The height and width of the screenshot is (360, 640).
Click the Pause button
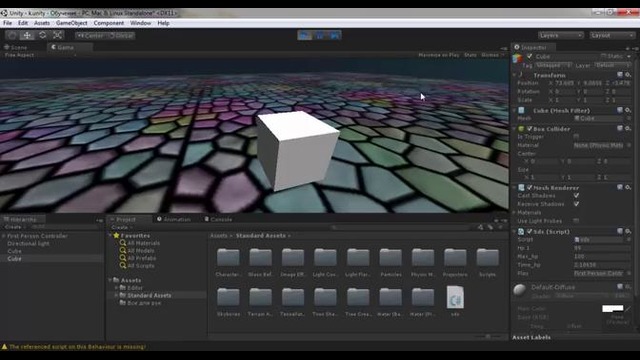(320, 36)
